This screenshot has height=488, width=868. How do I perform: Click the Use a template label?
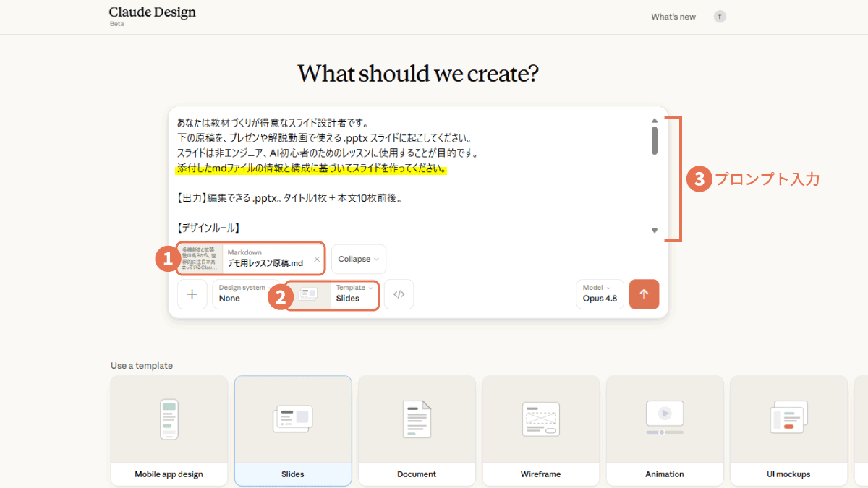point(142,365)
